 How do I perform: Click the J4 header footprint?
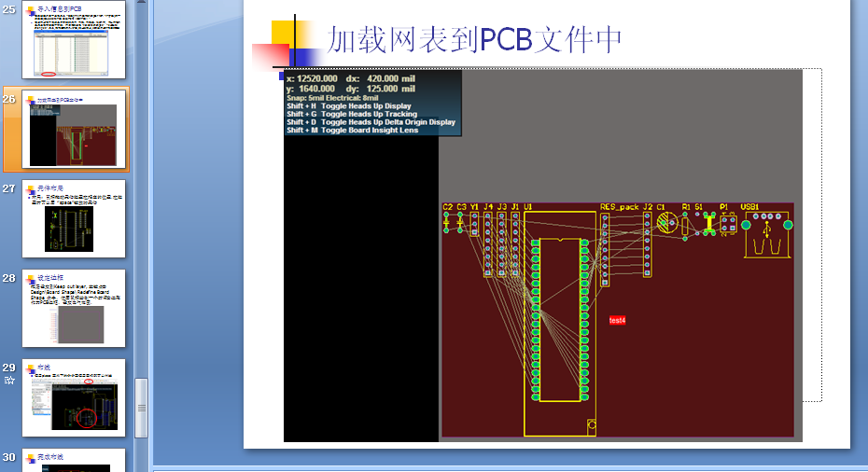tap(488, 244)
